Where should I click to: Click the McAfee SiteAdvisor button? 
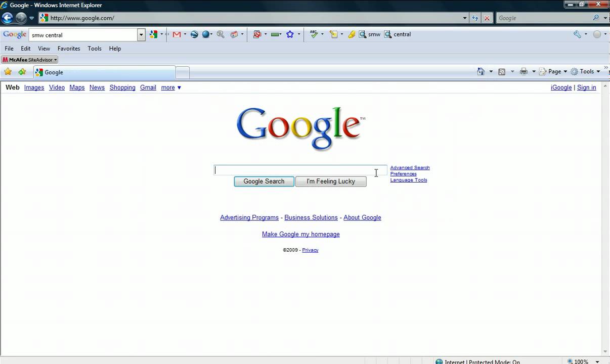pyautogui.click(x=29, y=60)
